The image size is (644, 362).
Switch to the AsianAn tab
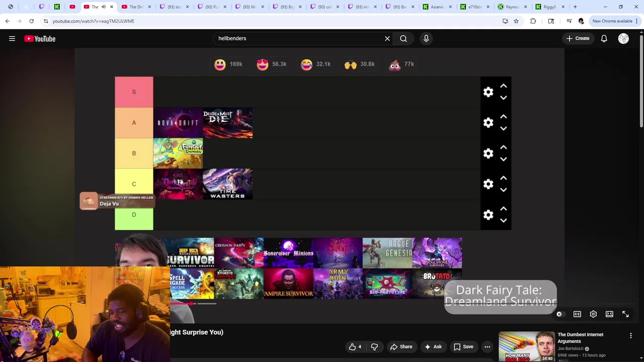(x=437, y=7)
